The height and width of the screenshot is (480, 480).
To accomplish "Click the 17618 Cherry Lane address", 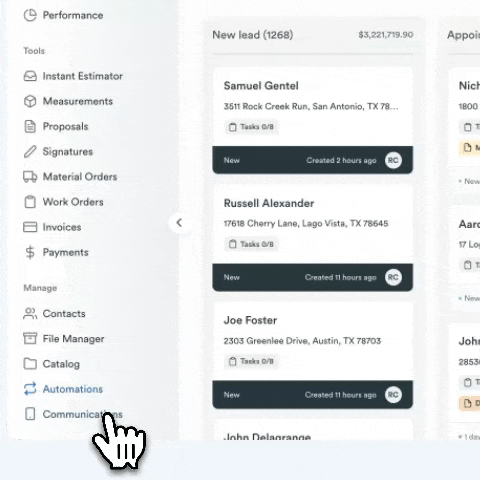I will pos(306,223).
